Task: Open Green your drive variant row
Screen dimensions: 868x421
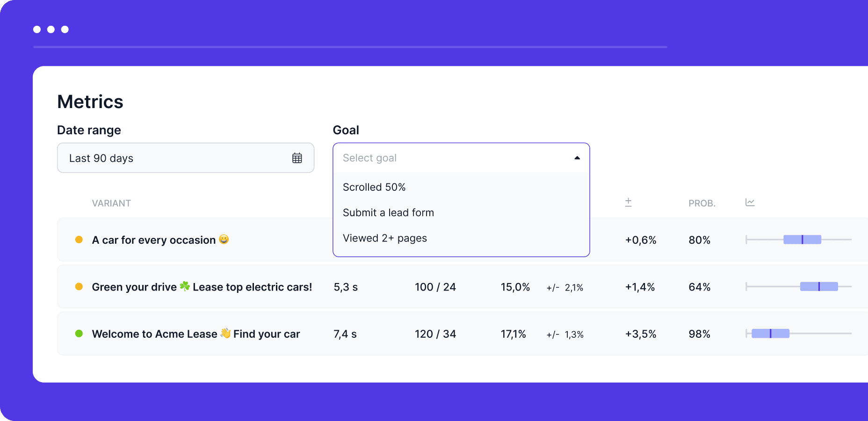Action: 202,287
